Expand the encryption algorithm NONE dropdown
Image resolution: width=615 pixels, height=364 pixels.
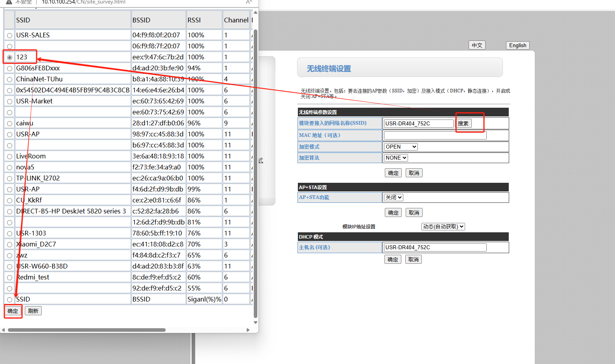[x=396, y=158]
